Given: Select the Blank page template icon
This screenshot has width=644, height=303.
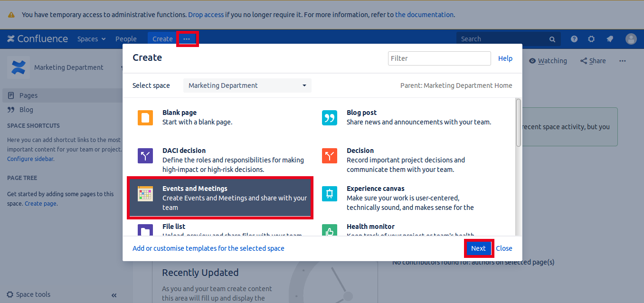Looking at the screenshot, I should point(145,118).
